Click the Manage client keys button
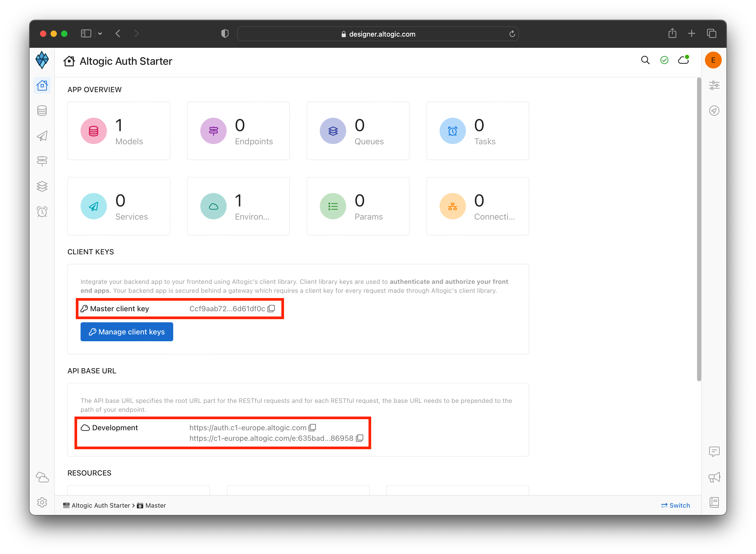 click(127, 332)
